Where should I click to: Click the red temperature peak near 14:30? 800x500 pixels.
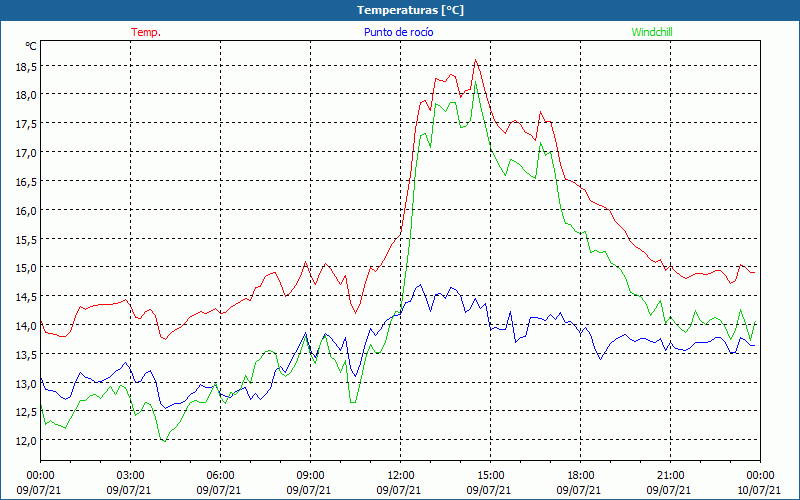click(476, 60)
